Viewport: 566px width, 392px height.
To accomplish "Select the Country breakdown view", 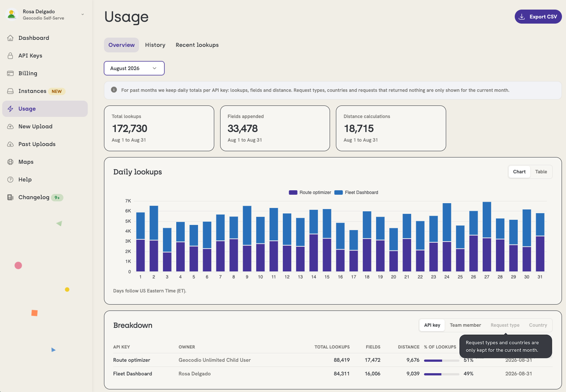I will point(538,325).
